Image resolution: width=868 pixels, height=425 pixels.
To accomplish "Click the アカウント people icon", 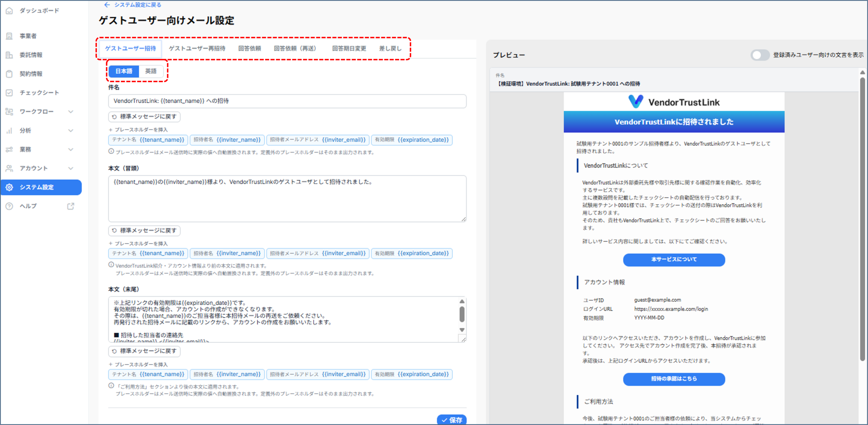I will (x=9, y=168).
